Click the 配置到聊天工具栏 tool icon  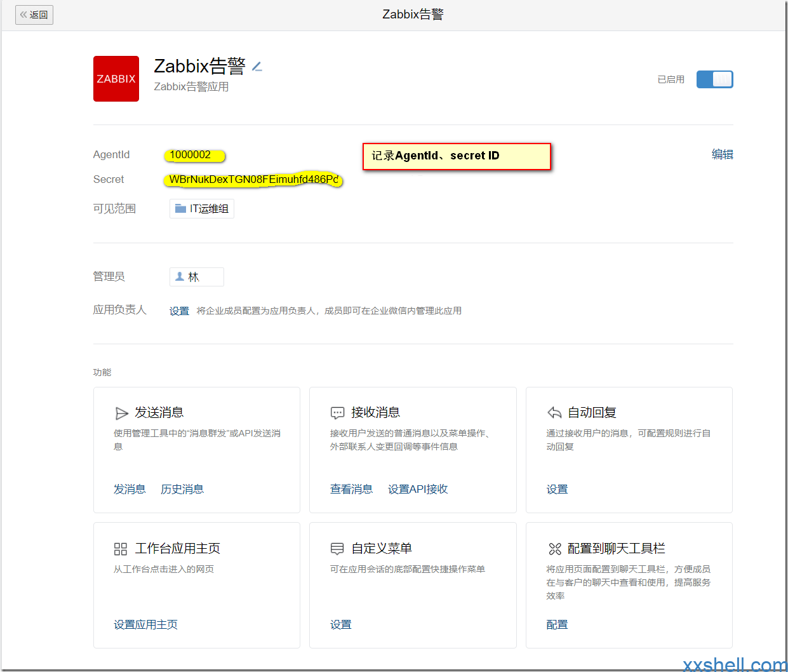click(555, 549)
